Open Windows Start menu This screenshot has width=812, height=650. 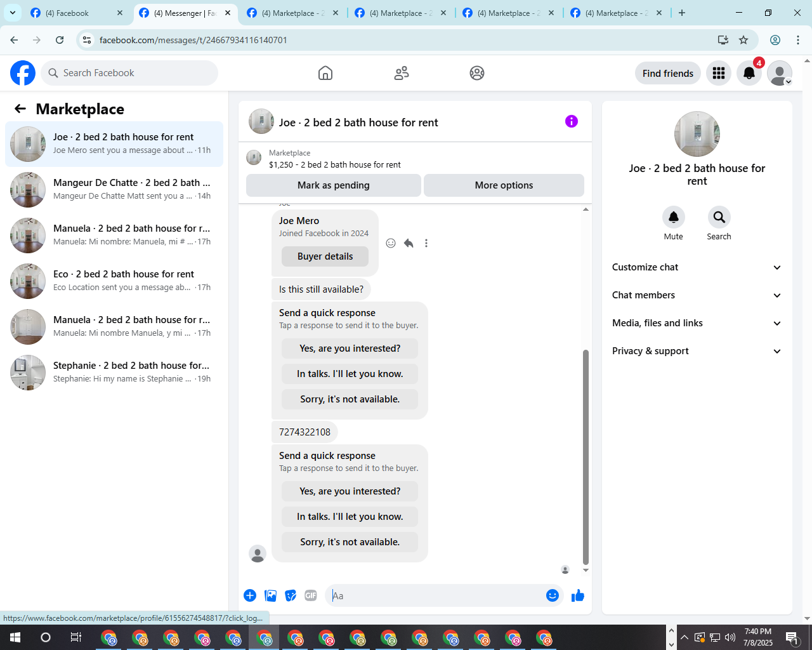tap(15, 637)
